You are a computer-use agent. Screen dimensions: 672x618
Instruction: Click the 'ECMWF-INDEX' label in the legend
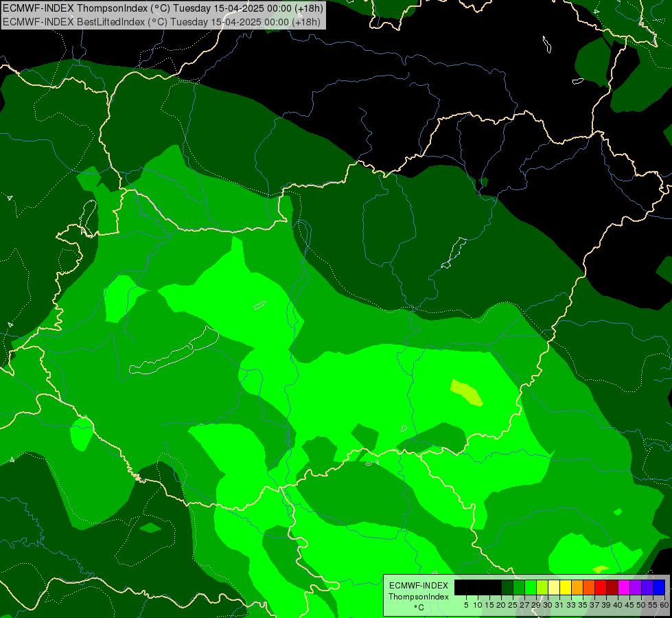coord(419,586)
